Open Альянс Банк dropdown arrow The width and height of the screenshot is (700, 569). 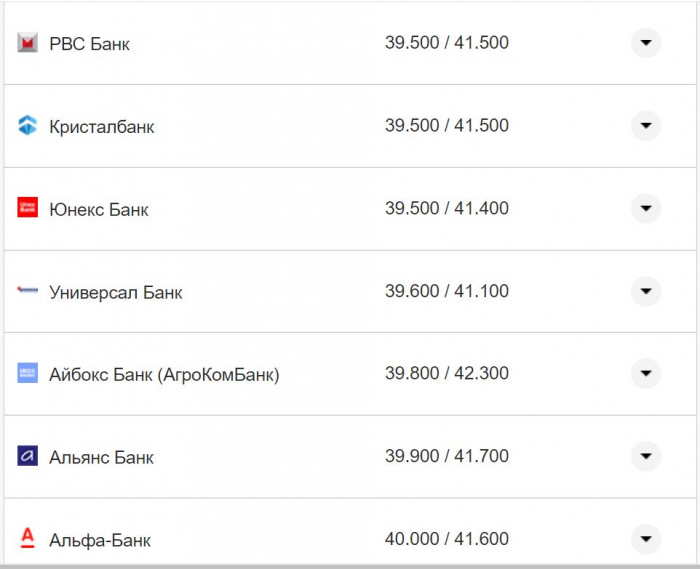coord(645,456)
